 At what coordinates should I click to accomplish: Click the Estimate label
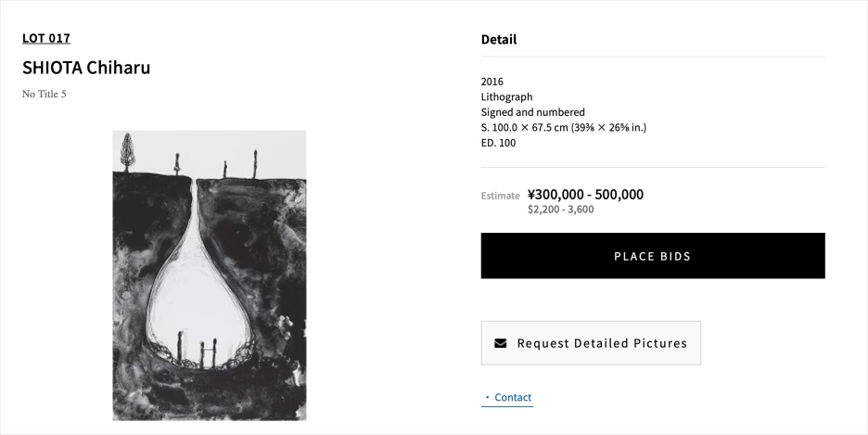point(500,196)
